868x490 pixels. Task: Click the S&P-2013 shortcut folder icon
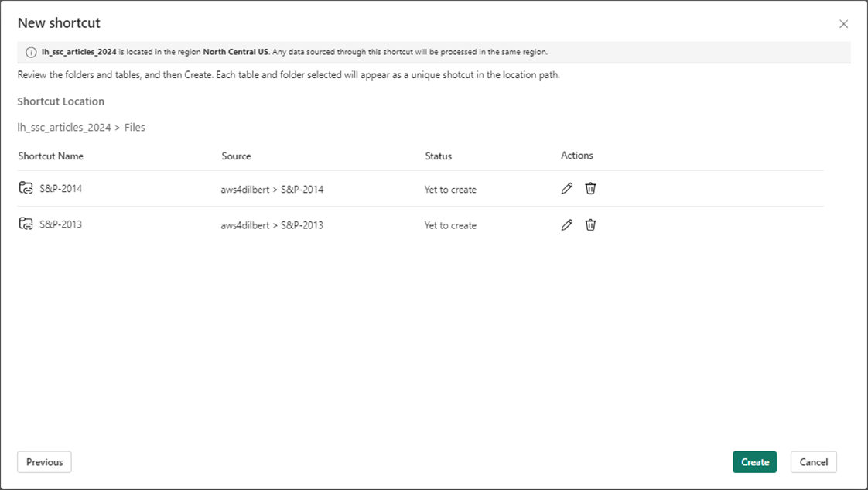click(x=26, y=224)
